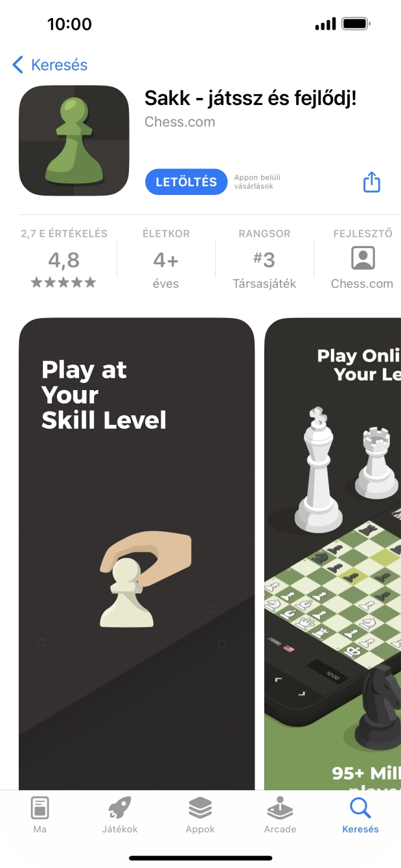
Task: Tap the Sakk - játssz és fejlődj! title
Action: pos(251,98)
